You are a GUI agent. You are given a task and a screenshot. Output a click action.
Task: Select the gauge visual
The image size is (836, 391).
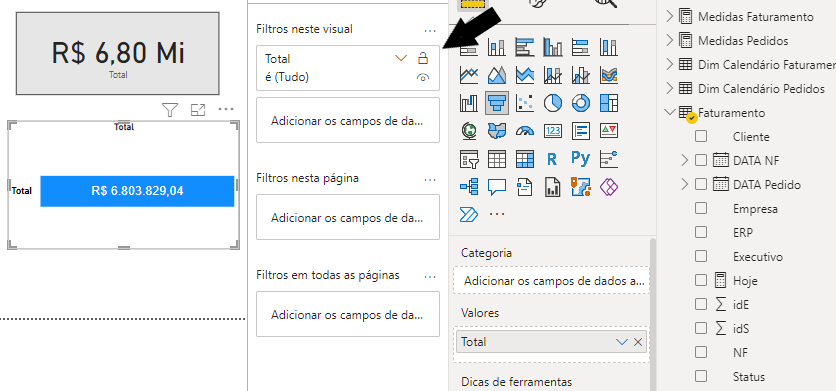pos(525,130)
